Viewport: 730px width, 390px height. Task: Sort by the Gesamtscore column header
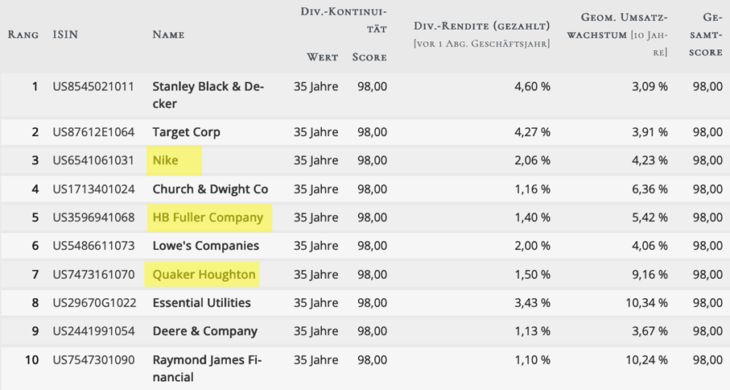706,34
